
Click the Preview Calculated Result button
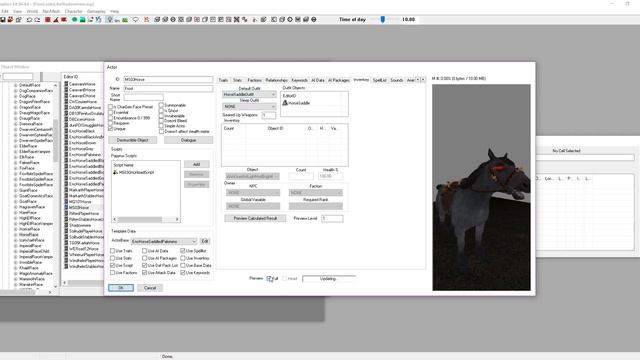tap(255, 218)
